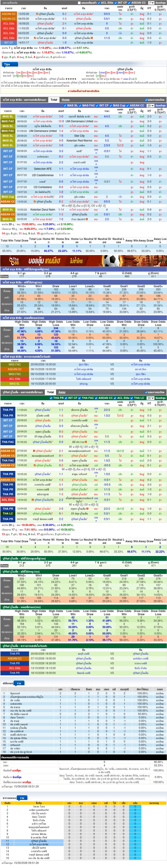
Task: Toggle the THA LC league checkbox
Action: tap(132, 398)
